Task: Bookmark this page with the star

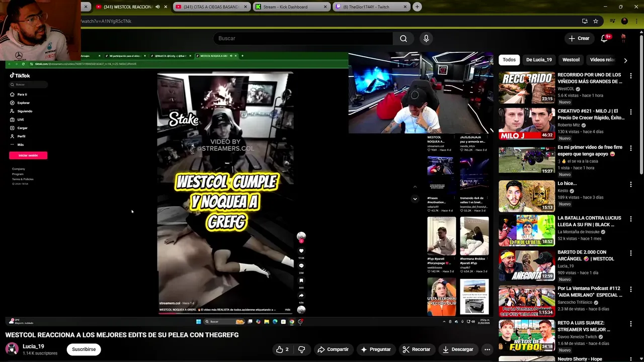Action: pyautogui.click(x=596, y=21)
